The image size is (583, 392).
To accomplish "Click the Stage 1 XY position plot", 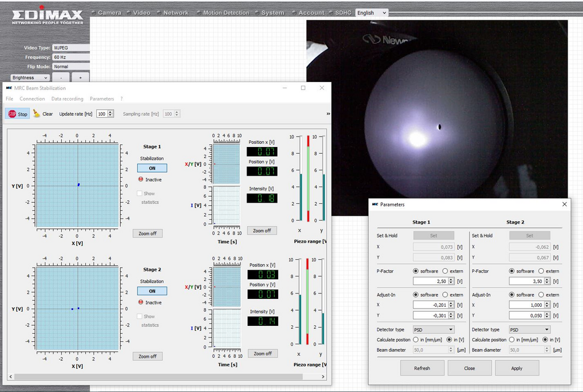I will [77, 186].
